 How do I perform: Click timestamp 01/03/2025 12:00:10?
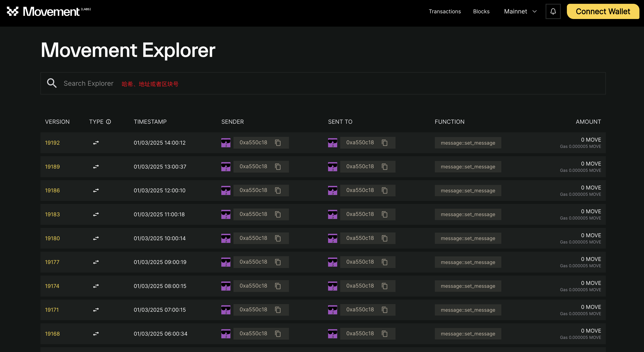[160, 190]
